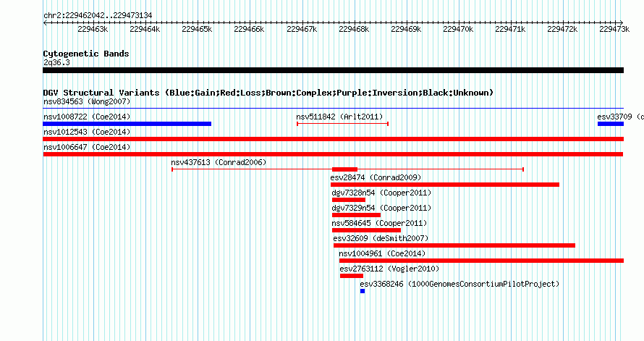
Task: Select the red dgv7328n54 loss bar
Action: pos(349,200)
